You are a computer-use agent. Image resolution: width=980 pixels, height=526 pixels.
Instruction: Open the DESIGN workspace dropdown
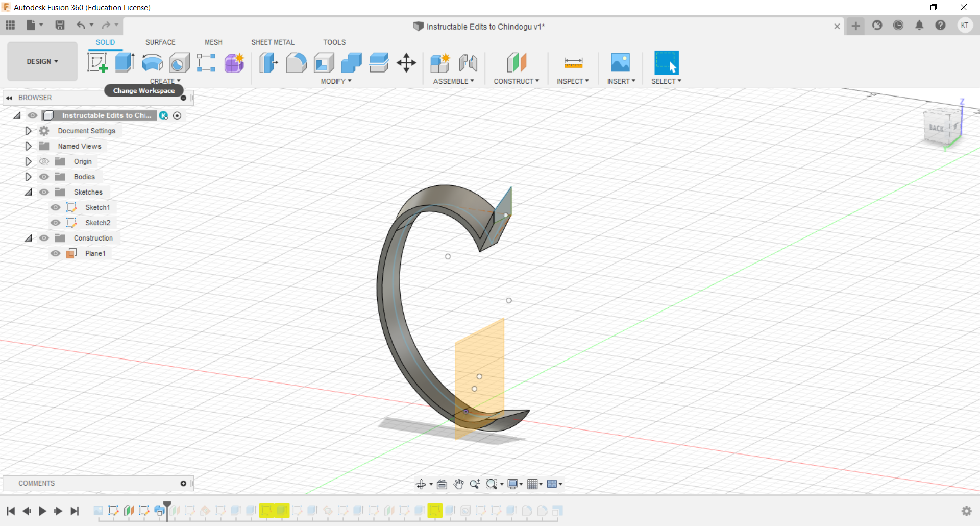click(x=42, y=61)
